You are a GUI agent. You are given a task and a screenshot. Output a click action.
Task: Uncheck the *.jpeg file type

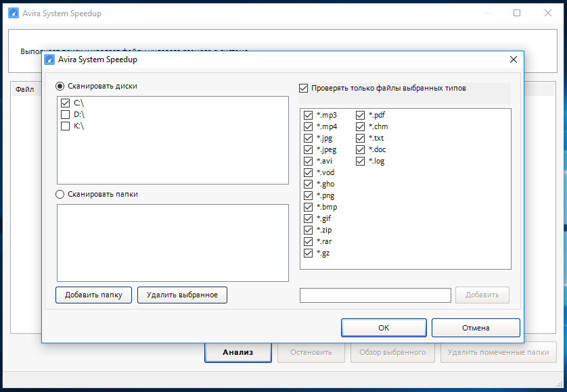coord(308,149)
